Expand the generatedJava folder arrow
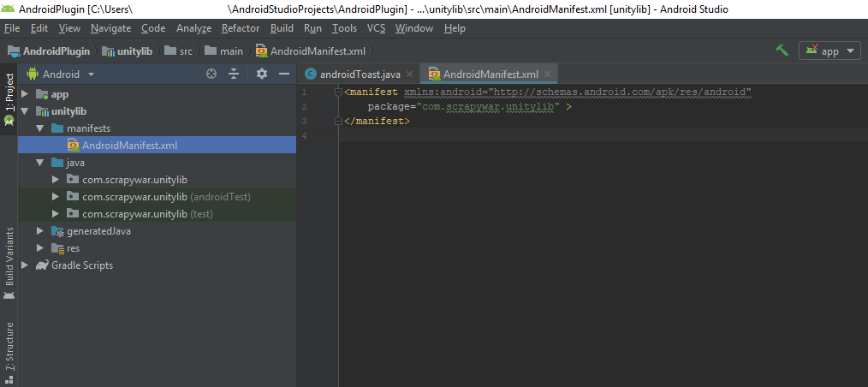This screenshot has width=868, height=387. point(40,231)
